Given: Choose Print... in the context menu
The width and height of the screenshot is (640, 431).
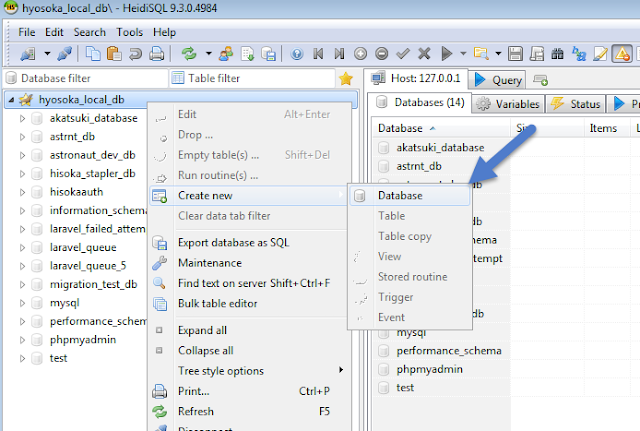Looking at the screenshot, I should click(249, 391).
